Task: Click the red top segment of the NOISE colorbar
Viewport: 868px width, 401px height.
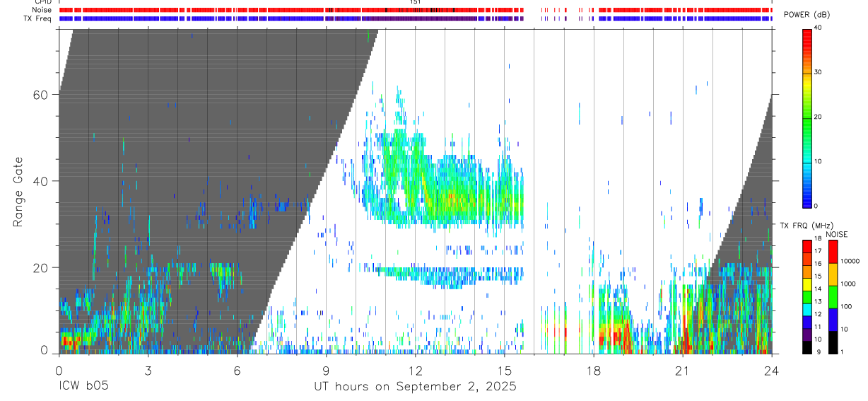Action: pyautogui.click(x=833, y=251)
